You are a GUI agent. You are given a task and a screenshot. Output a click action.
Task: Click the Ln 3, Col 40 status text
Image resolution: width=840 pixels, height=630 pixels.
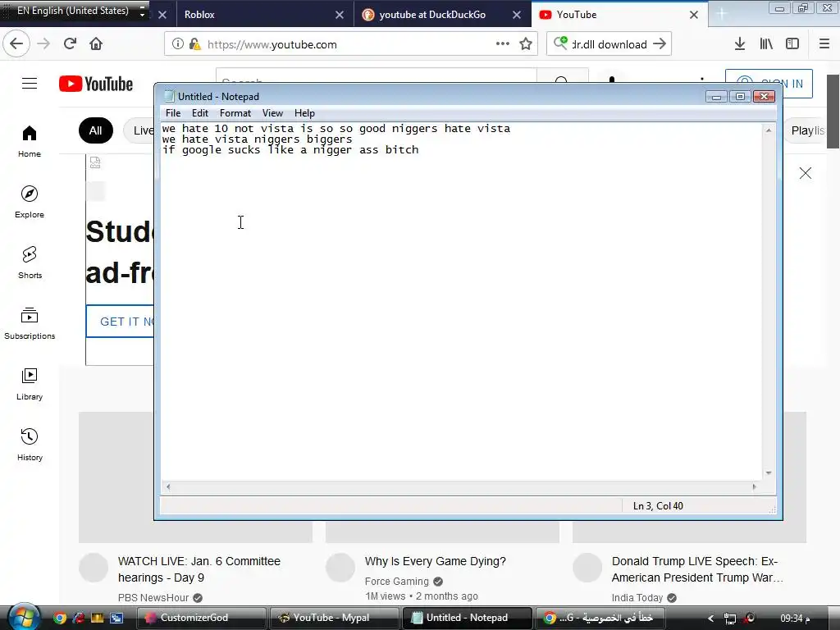tap(658, 505)
